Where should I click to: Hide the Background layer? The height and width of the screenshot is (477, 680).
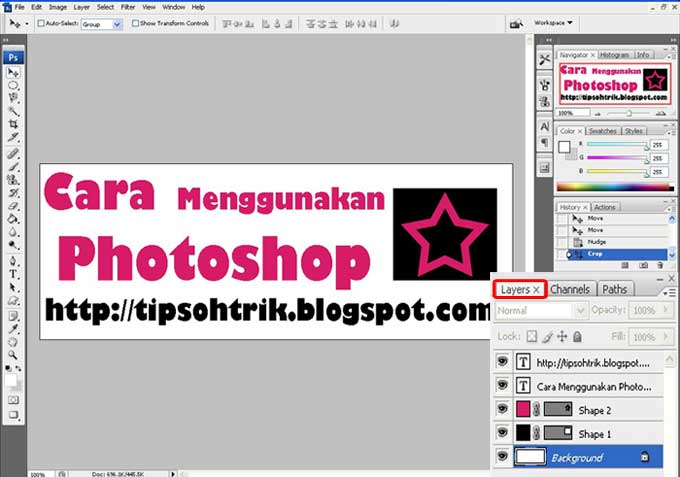502,456
